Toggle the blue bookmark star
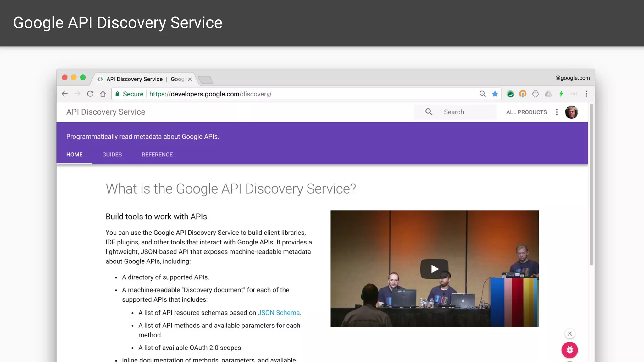Screen dimensions: 644x362 (495, 94)
